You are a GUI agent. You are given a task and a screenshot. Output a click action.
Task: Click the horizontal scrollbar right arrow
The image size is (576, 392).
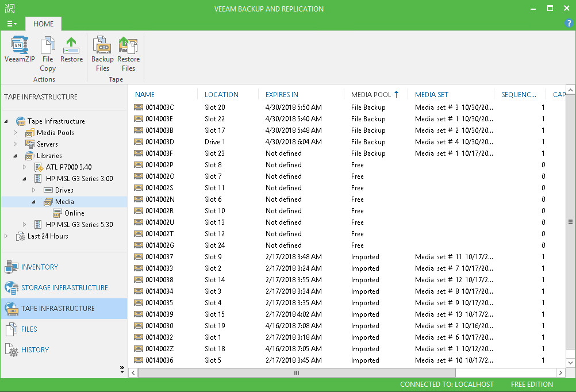[560, 373]
